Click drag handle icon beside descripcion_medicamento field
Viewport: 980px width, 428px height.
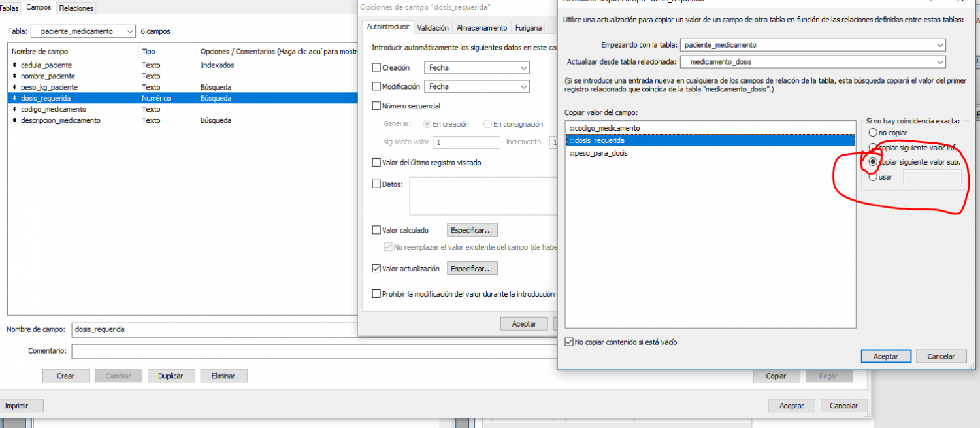pos(14,121)
